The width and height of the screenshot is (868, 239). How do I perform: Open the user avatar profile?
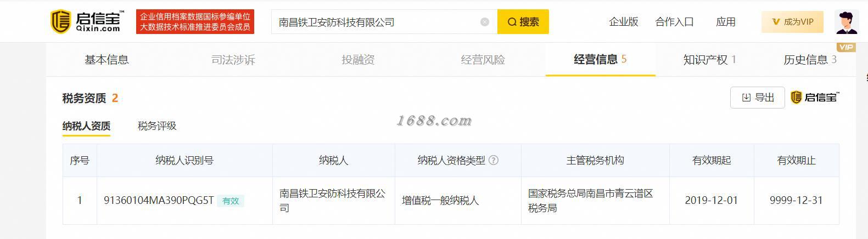pyautogui.click(x=846, y=22)
